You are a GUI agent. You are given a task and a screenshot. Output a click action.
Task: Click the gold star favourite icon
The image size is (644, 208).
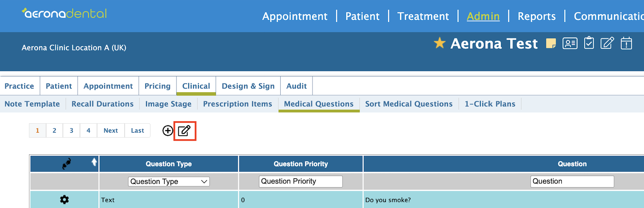pyautogui.click(x=439, y=43)
